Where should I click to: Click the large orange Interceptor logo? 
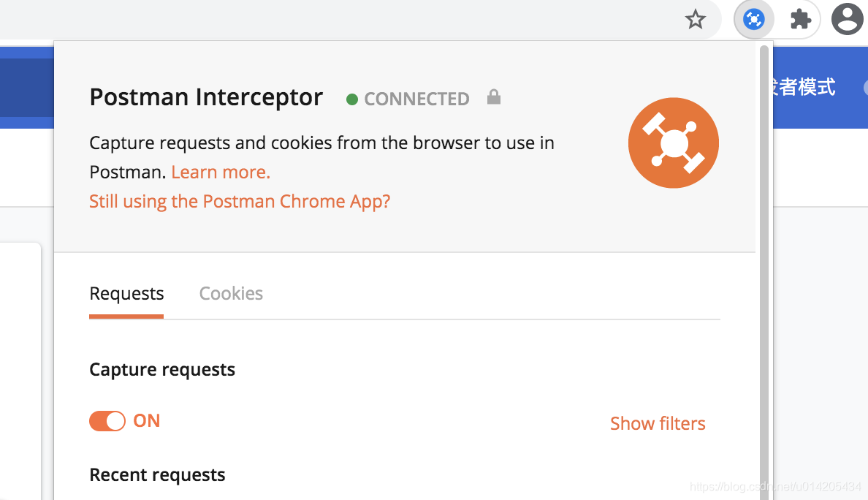673,143
